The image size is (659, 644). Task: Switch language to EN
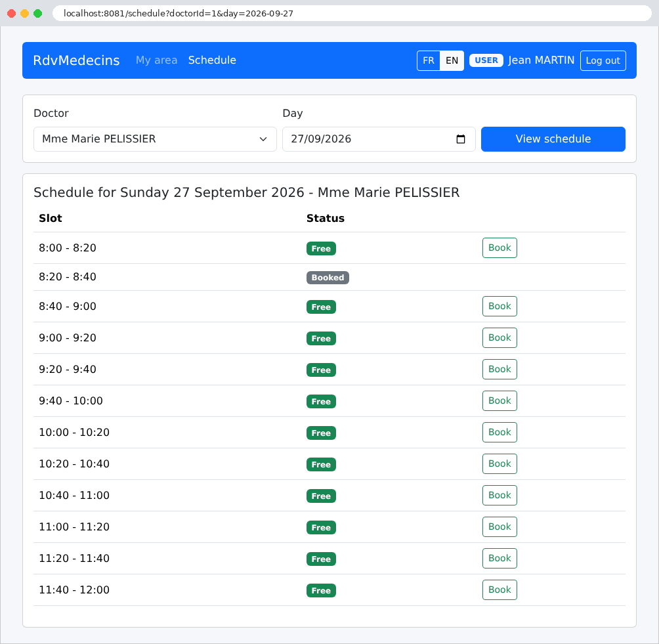(x=452, y=60)
